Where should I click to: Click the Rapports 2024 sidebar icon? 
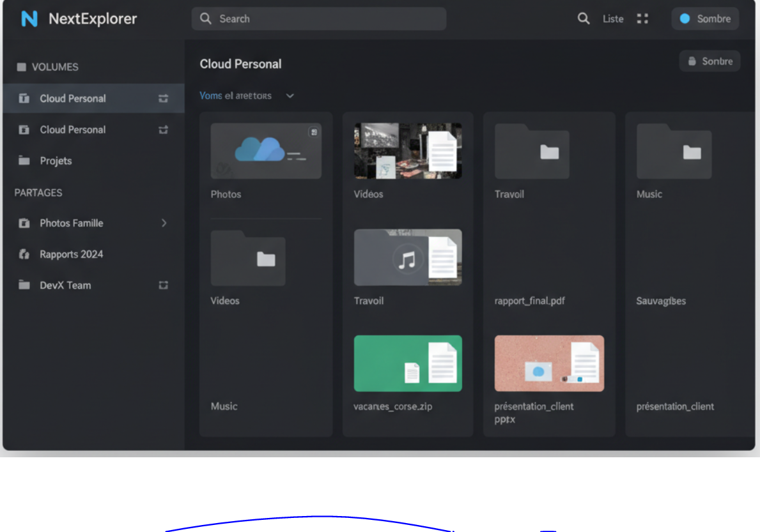(x=24, y=254)
